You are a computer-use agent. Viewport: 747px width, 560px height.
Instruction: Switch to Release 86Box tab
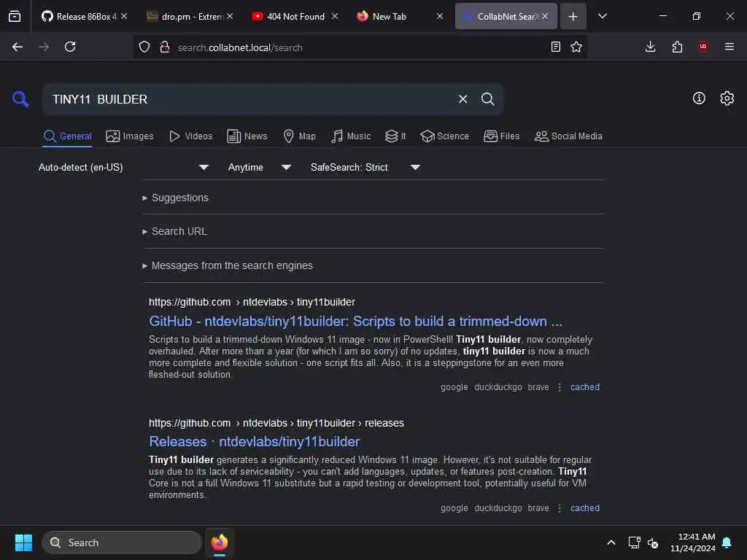coord(85,16)
